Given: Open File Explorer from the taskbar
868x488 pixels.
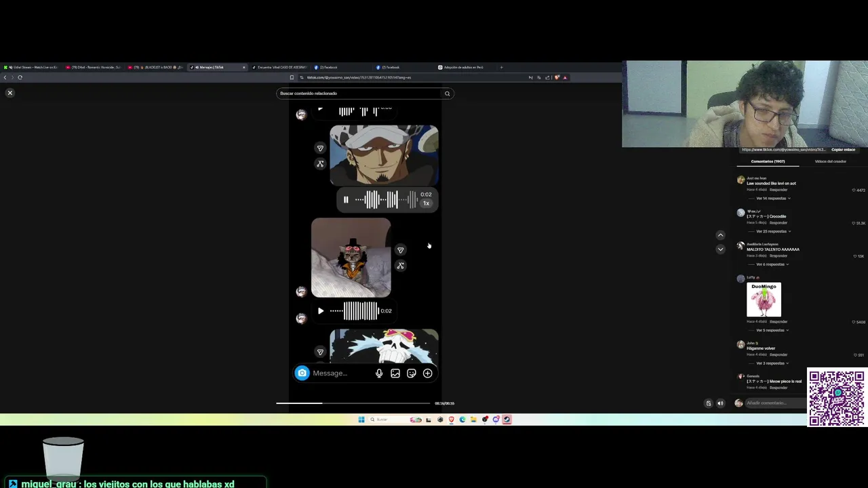Looking at the screenshot, I should [473, 420].
